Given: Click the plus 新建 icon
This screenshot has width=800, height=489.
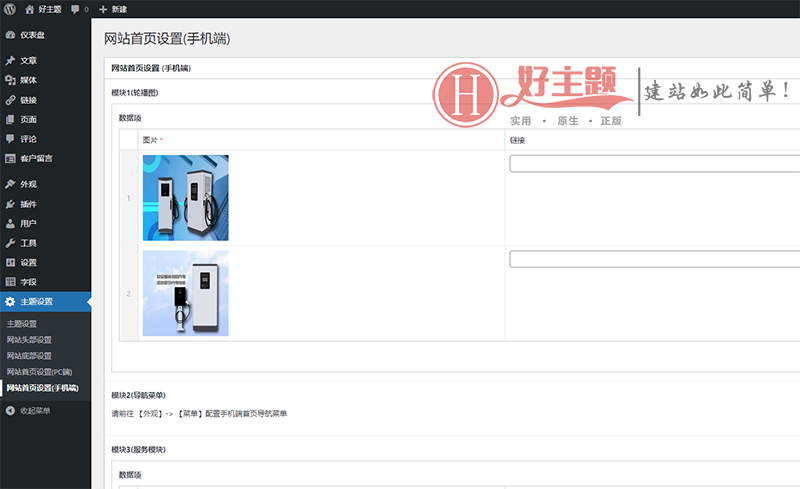Looking at the screenshot, I should pos(103,9).
